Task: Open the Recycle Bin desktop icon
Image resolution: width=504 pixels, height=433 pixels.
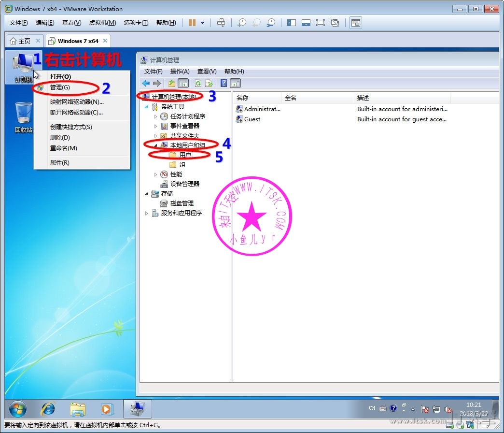Action: pos(23,117)
